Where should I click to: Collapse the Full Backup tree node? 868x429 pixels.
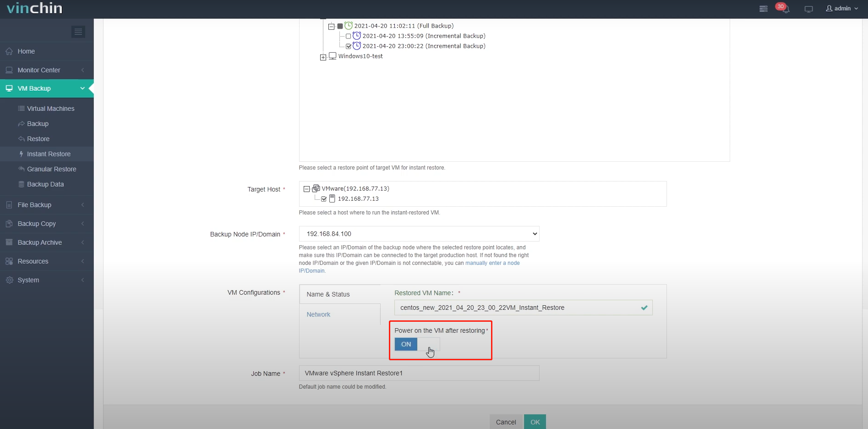click(331, 27)
